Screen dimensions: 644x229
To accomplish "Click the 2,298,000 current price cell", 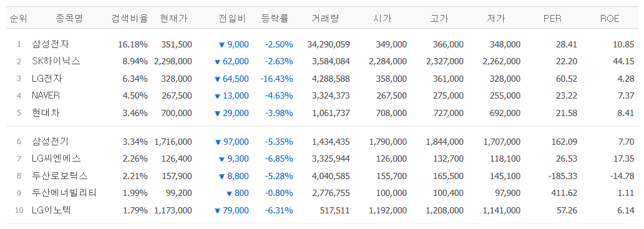I will (173, 62).
